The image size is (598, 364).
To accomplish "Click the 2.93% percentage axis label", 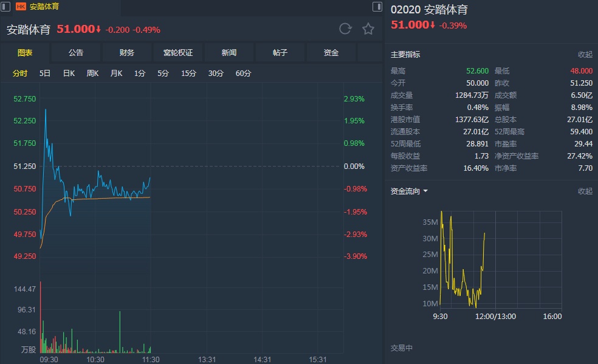I will coord(354,98).
